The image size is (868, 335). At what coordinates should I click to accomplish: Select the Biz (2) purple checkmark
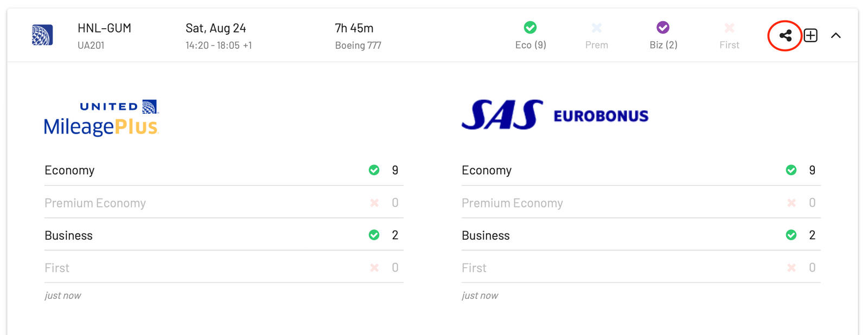[663, 27]
